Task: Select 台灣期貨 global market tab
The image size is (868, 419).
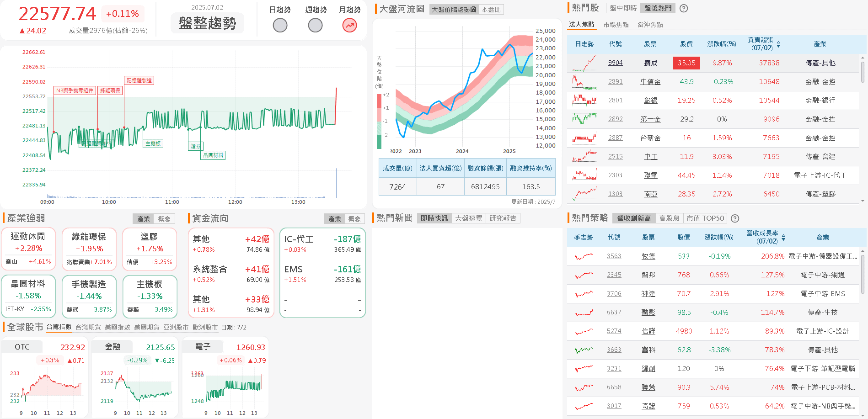Action: point(88,327)
